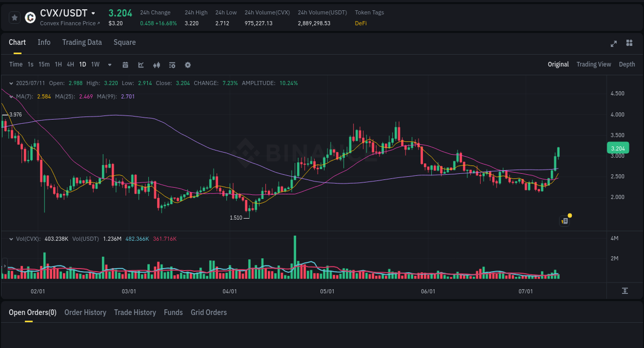Screen dimensions: 644x348
Task: Open the chart widgets layout icon
Action: tap(629, 43)
